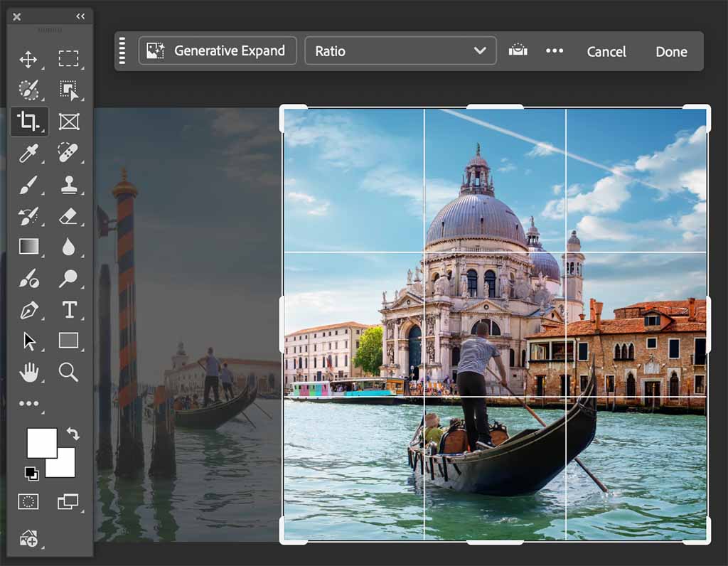Select the Zoom tool
The image size is (728, 566).
pyautogui.click(x=69, y=371)
